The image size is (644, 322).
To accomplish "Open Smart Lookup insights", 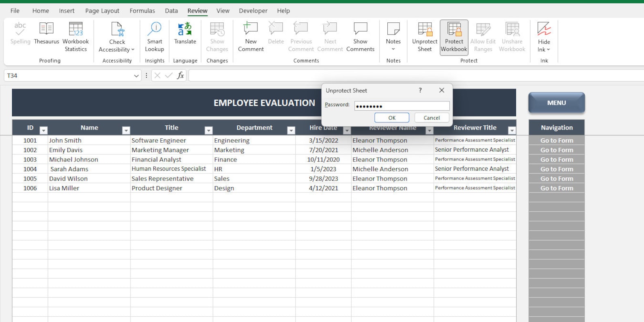I will [x=155, y=37].
